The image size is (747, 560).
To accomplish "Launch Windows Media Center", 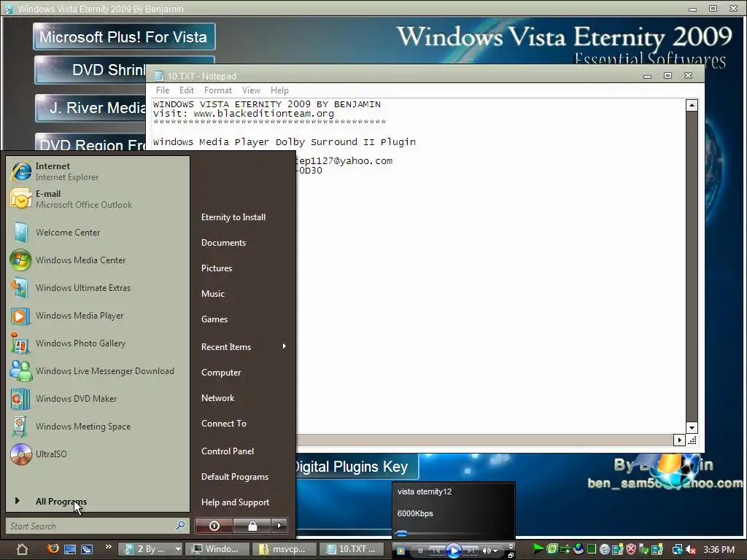I will tap(98, 260).
